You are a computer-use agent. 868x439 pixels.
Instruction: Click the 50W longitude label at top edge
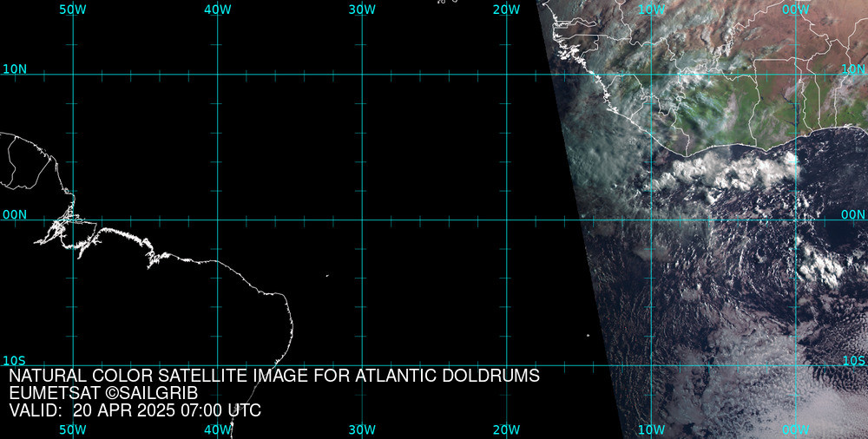73,10
